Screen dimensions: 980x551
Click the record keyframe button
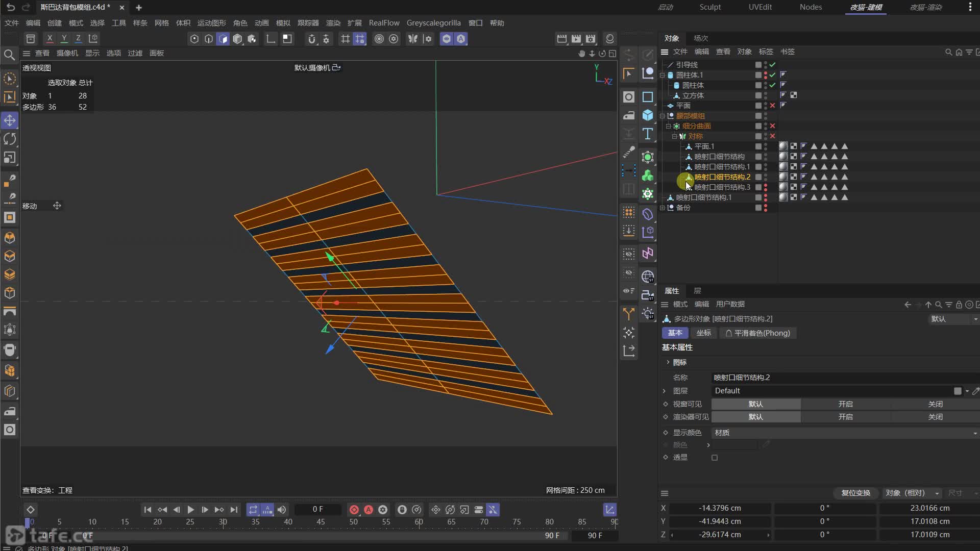coord(354,510)
